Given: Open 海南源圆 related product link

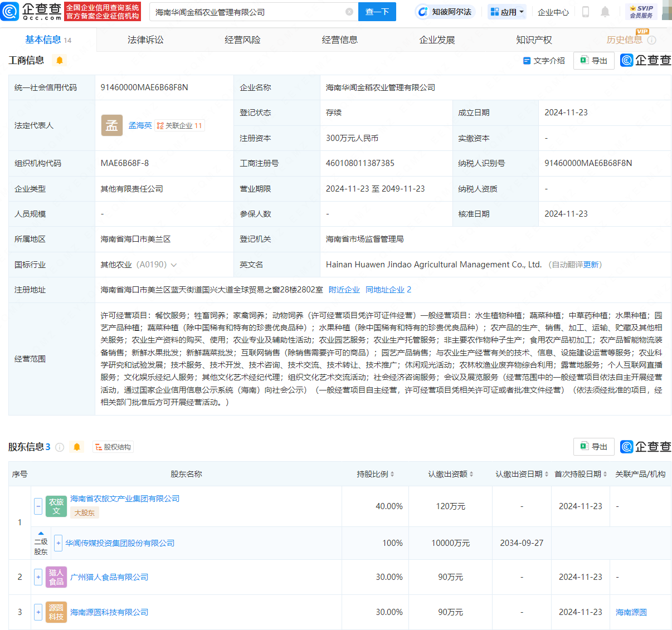Looking at the screenshot, I should tap(631, 612).
